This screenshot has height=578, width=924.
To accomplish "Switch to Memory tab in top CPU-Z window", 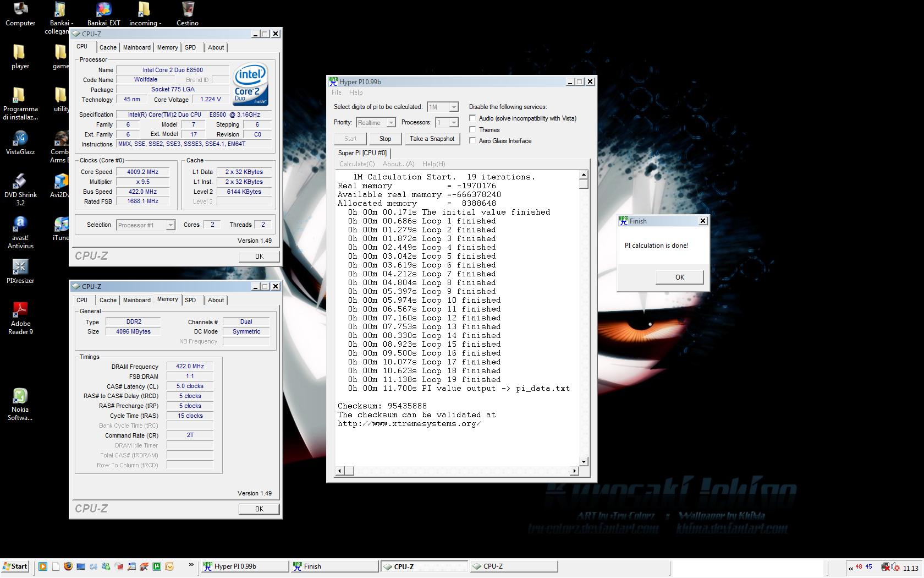I will coord(168,48).
